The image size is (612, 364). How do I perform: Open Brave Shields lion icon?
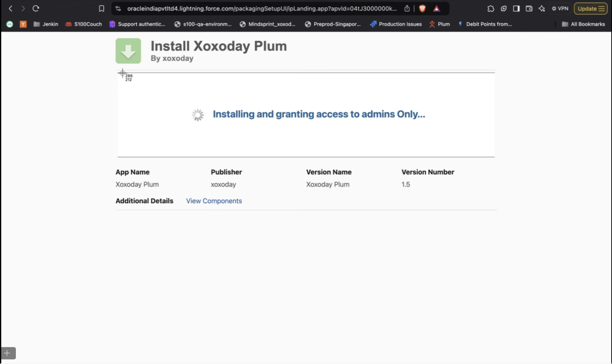[422, 8]
